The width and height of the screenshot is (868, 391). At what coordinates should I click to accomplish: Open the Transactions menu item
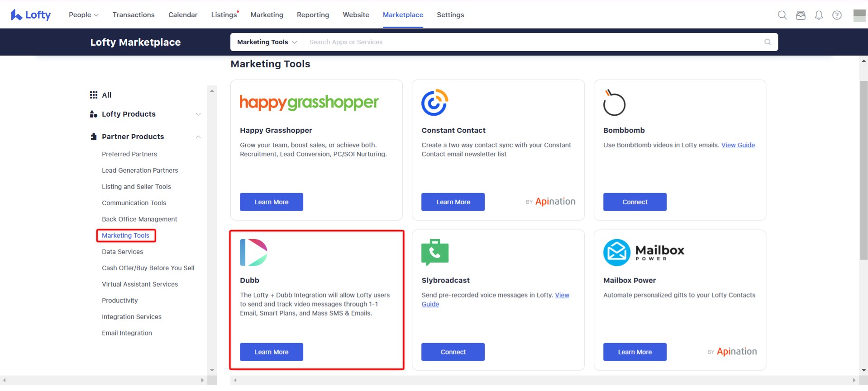134,15
